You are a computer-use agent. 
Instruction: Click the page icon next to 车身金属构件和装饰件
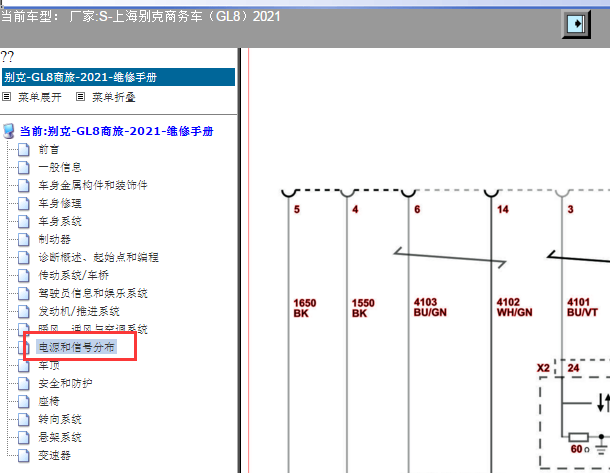point(24,185)
